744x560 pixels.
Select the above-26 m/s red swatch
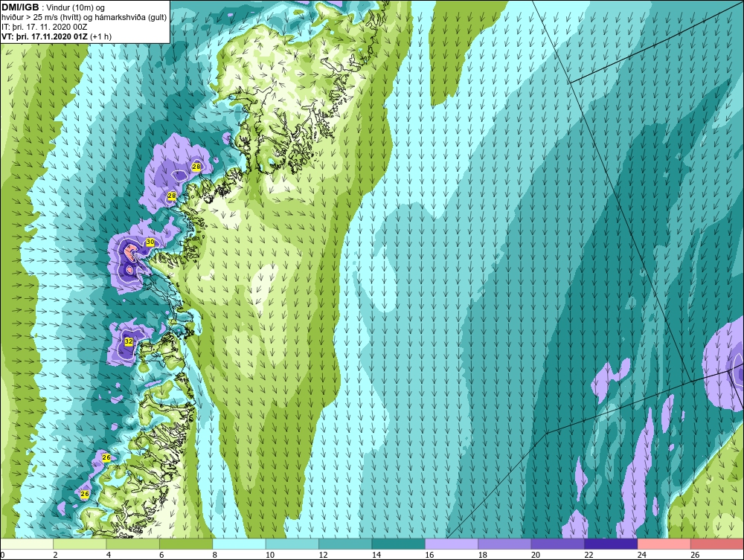pyautogui.click(x=717, y=544)
